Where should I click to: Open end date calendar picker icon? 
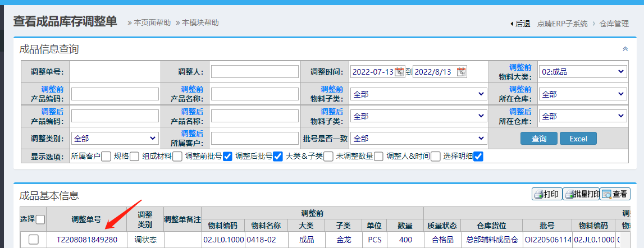click(x=461, y=72)
